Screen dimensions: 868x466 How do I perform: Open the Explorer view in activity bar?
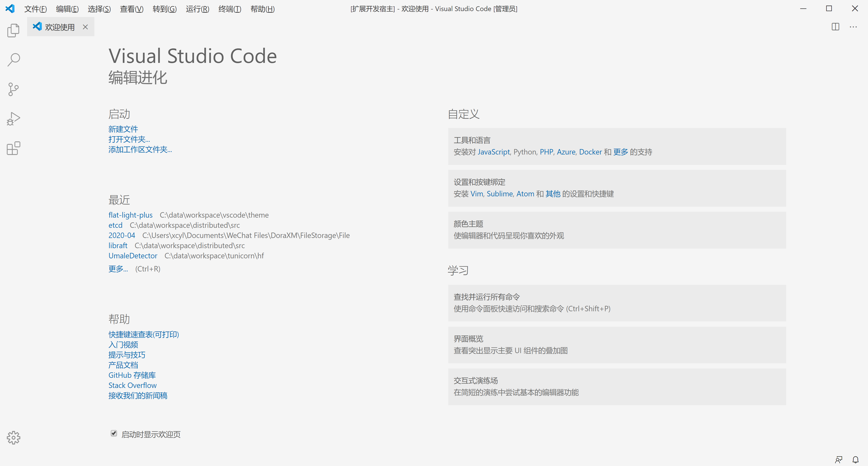click(14, 30)
